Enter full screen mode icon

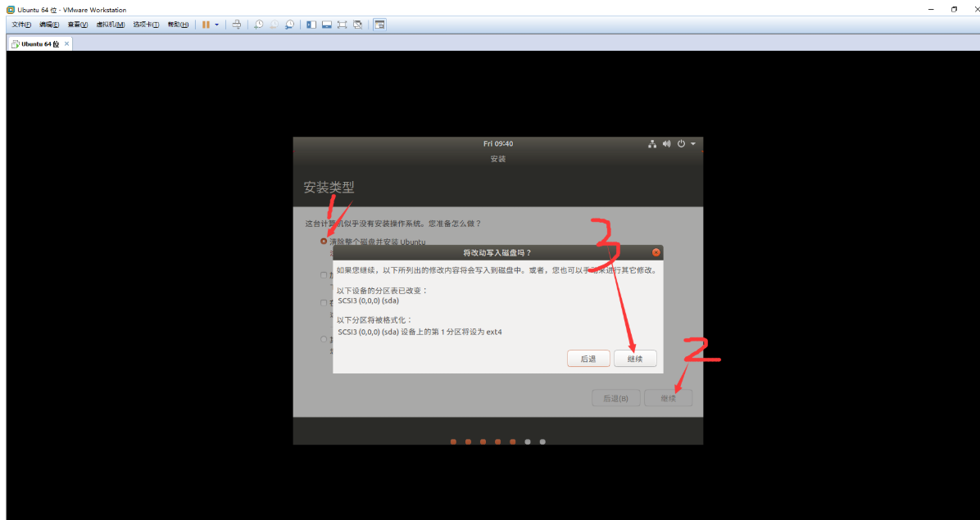click(342, 25)
